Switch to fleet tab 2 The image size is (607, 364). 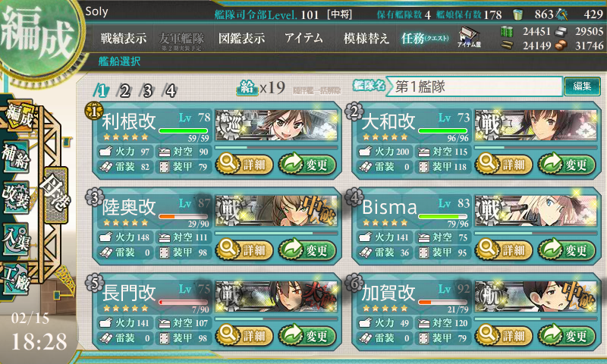tap(124, 91)
